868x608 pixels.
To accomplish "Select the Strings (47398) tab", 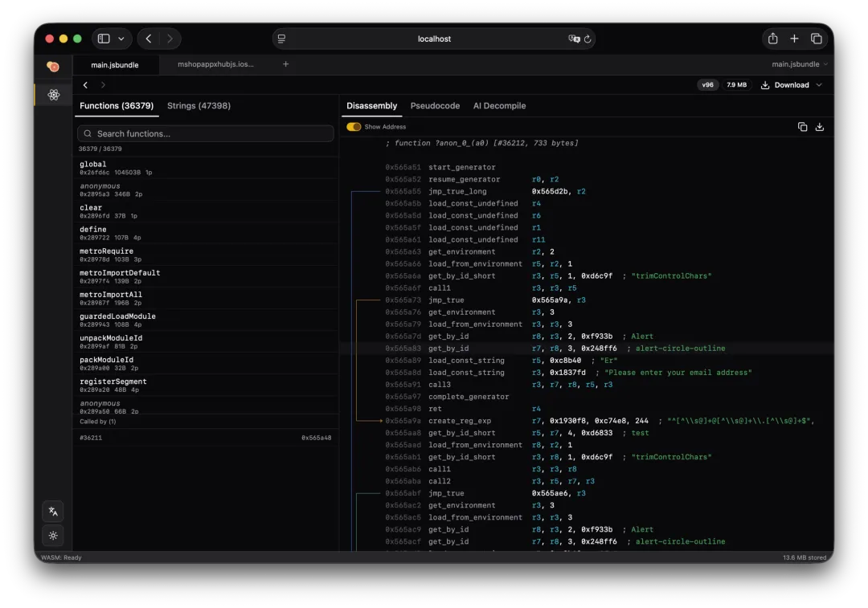I will coord(199,106).
